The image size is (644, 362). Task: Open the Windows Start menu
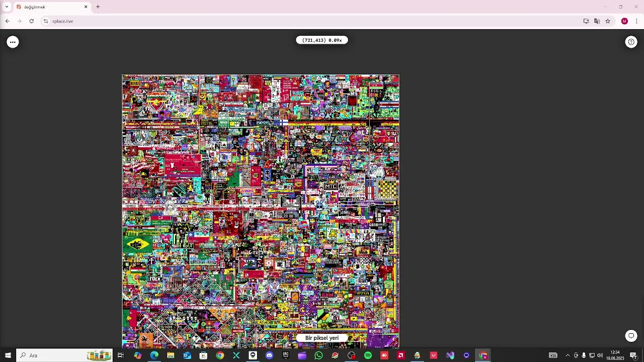click(x=8, y=355)
